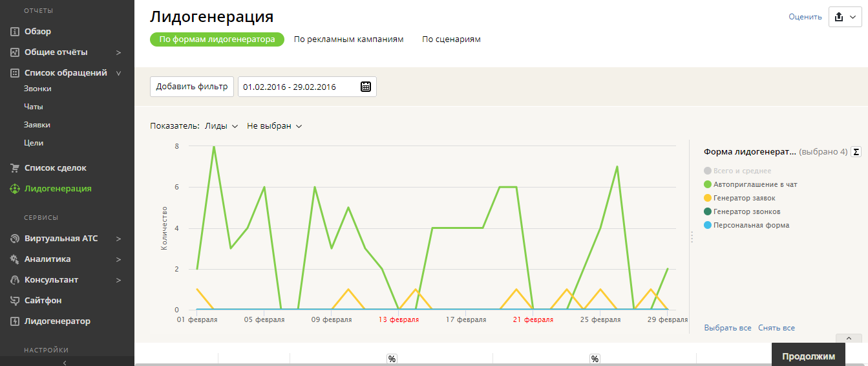The height and width of the screenshot is (366, 868).
Task: Click the 01 февраля axis label
Action: (197, 319)
